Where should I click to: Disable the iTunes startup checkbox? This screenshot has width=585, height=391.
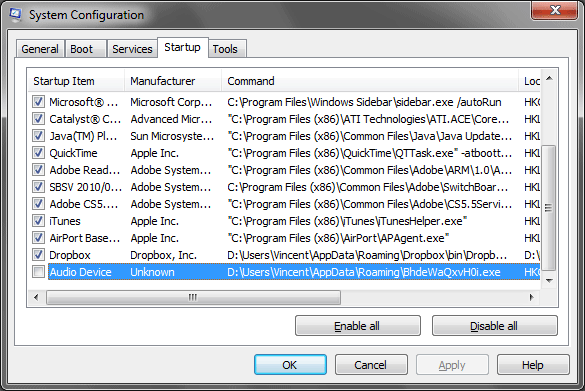pos(38,221)
